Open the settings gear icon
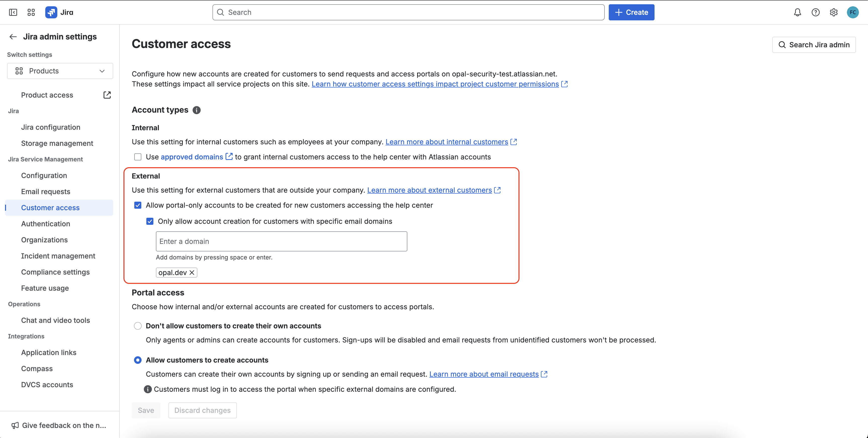 click(834, 13)
